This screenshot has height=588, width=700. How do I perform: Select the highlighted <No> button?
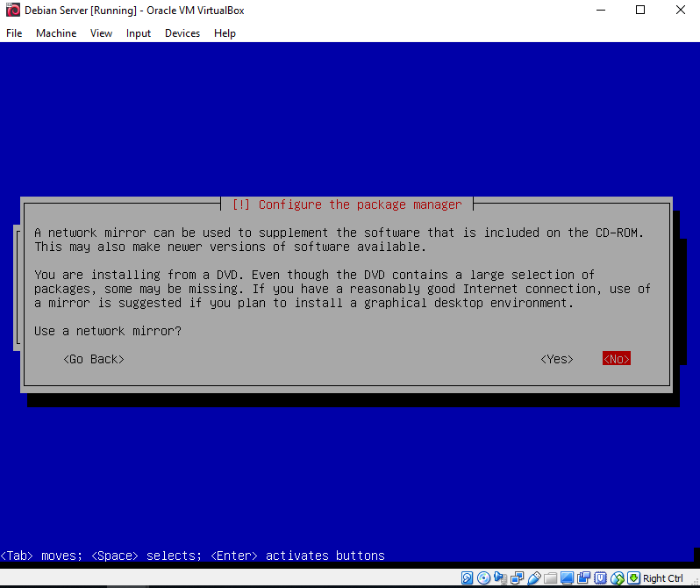coord(617,358)
